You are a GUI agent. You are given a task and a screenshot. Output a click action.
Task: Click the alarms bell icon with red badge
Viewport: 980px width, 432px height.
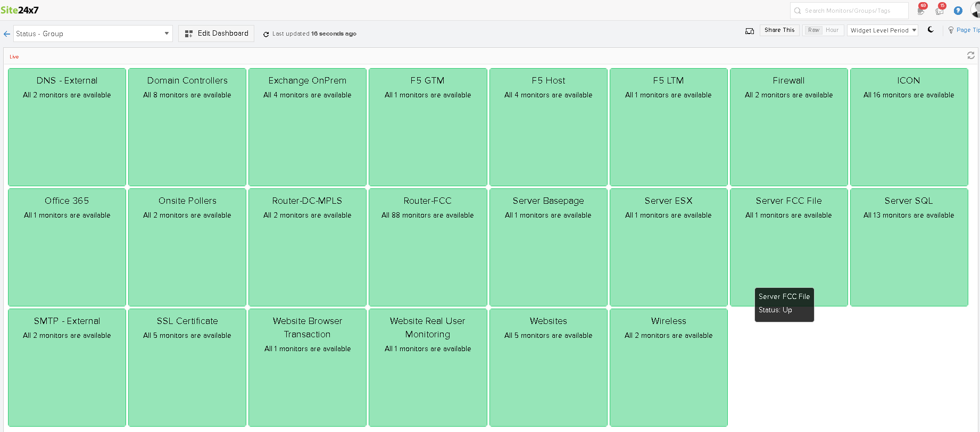tap(921, 11)
